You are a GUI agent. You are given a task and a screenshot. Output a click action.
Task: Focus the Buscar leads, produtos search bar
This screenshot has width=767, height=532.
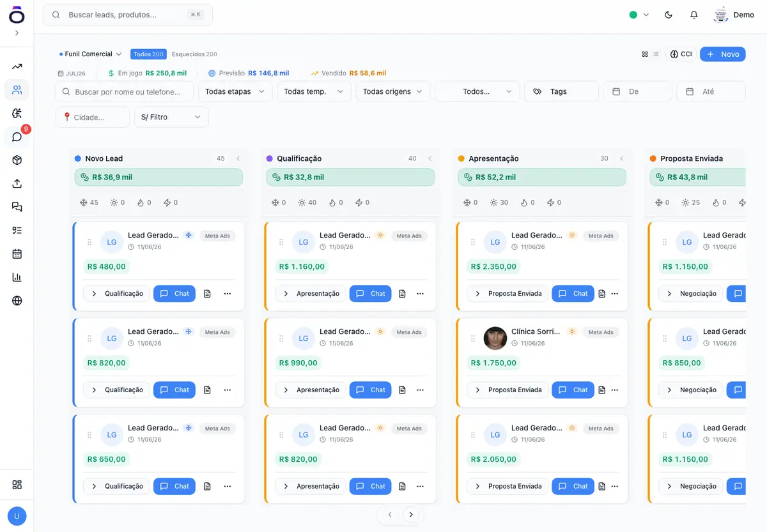(128, 15)
